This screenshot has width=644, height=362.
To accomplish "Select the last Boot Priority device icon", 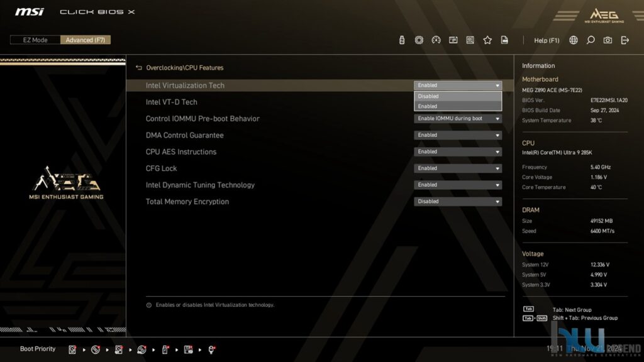I will (x=211, y=349).
